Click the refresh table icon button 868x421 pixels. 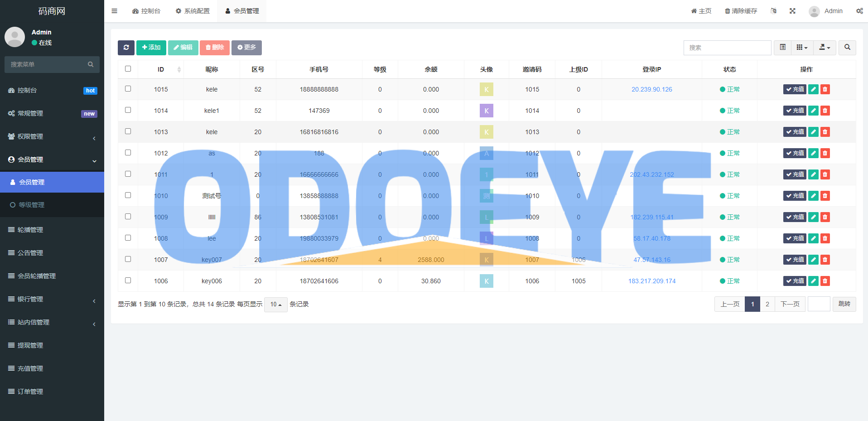(126, 48)
